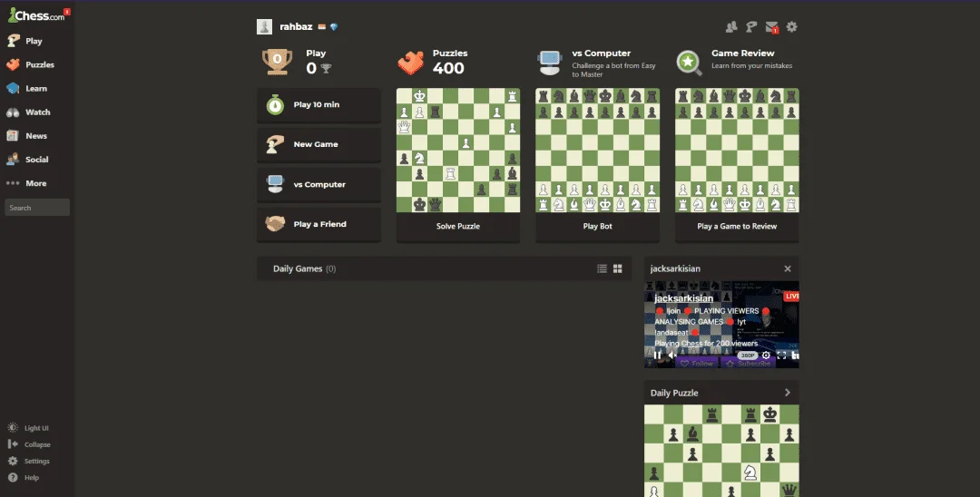Follow the jacksarkisian stream

click(x=698, y=364)
